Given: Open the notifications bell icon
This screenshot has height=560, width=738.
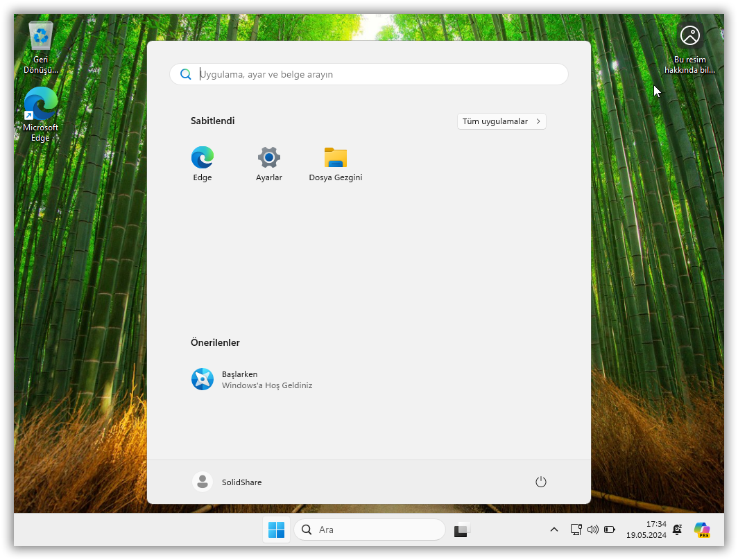Looking at the screenshot, I should pyautogui.click(x=678, y=530).
